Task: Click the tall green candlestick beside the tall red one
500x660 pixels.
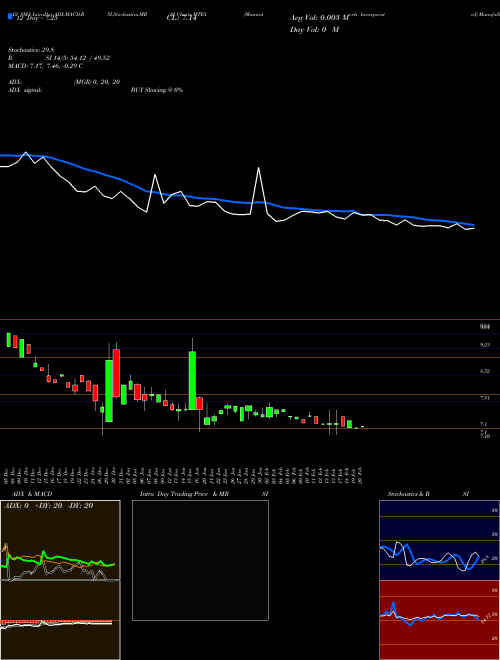Action: (x=109, y=390)
